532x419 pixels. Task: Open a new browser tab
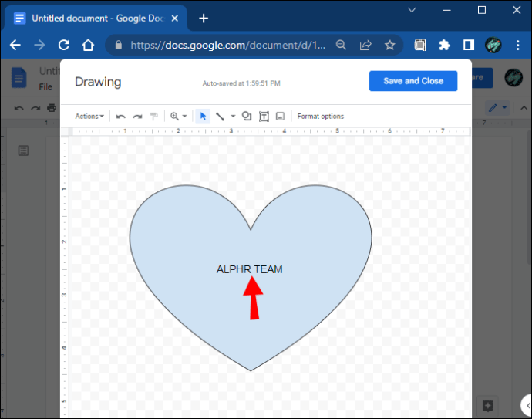(204, 18)
